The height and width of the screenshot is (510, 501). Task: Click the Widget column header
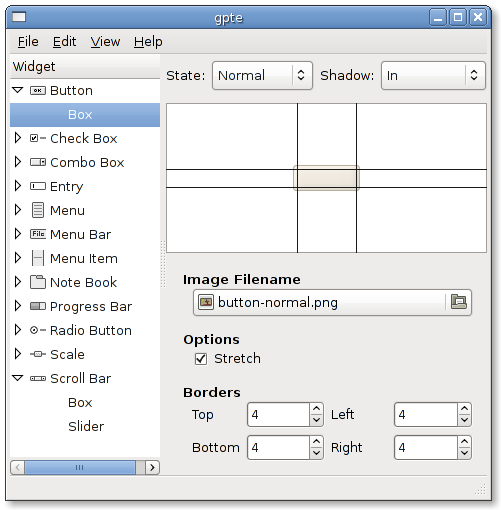[x=85, y=67]
